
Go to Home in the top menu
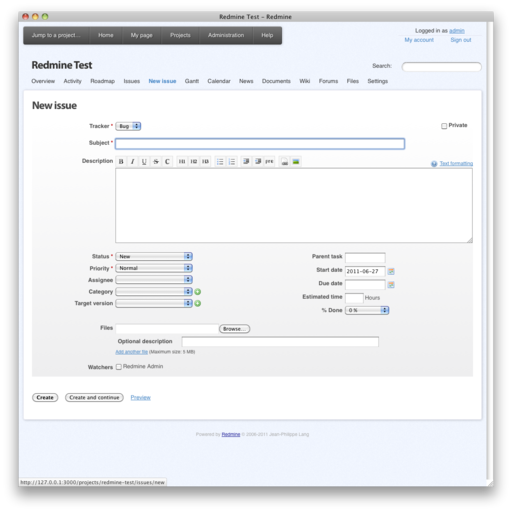coord(106,35)
